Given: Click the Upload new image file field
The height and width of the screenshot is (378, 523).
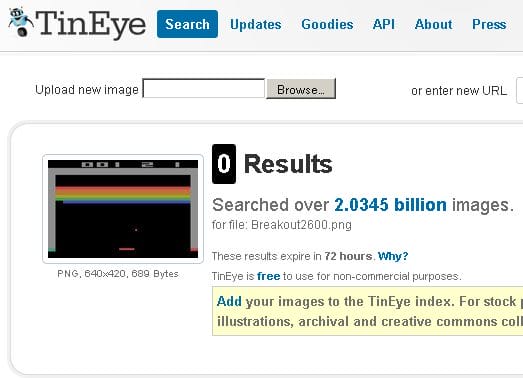Looking at the screenshot, I should pyautogui.click(x=204, y=88).
